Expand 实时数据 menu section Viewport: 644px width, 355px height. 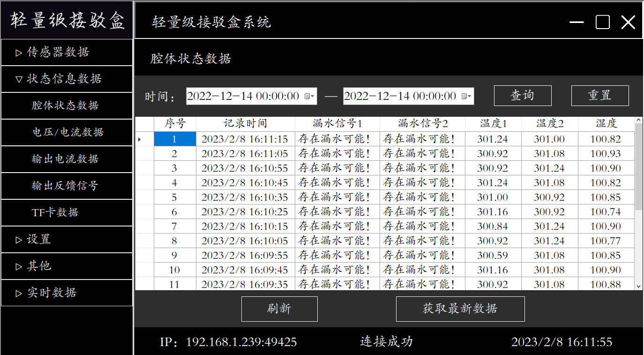[67, 293]
